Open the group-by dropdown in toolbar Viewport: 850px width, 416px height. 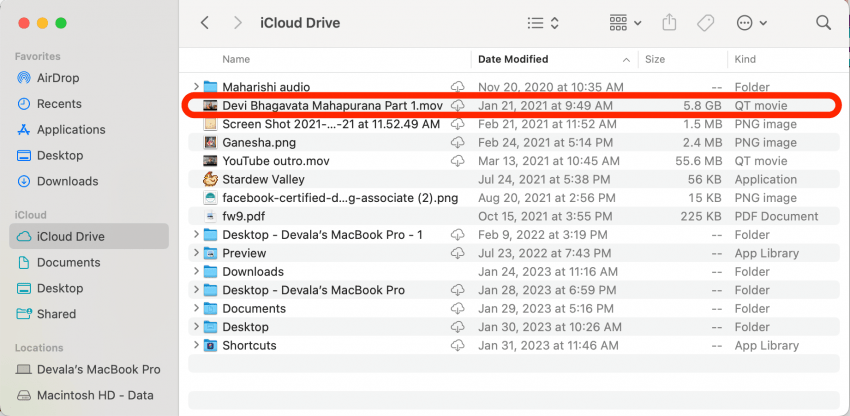625,22
